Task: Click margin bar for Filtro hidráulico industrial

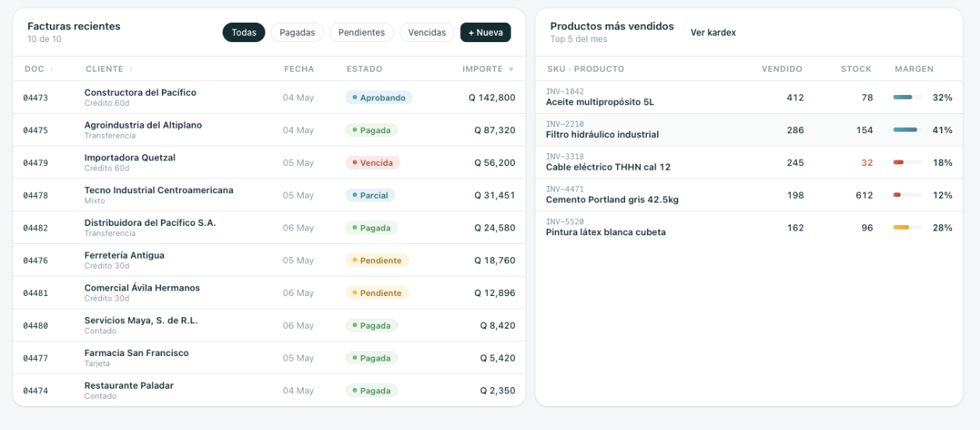Action: [908, 130]
